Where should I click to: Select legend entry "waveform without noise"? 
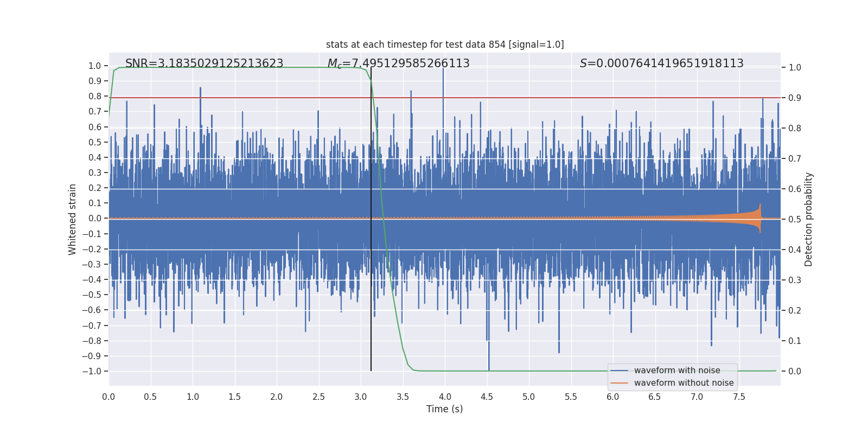[x=684, y=383]
